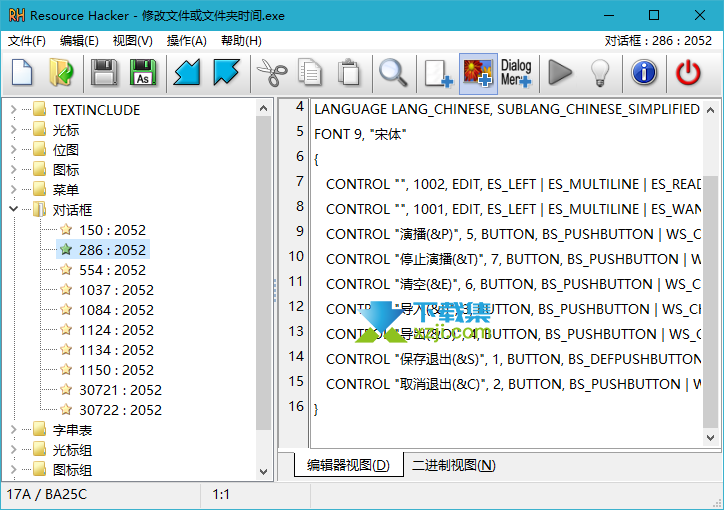Image resolution: width=724 pixels, height=510 pixels.
Task: Expand the 位图 tree node
Action: [13, 150]
